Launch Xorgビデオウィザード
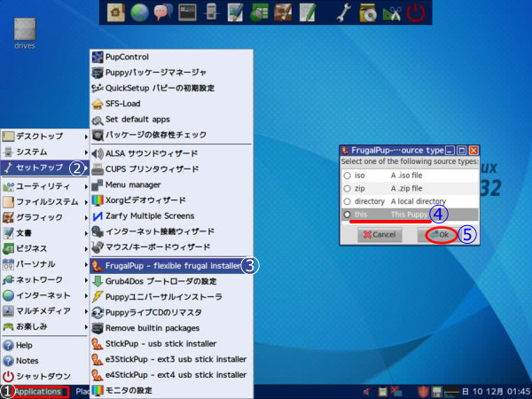Screen dimensions: 532x399 pos(171,200)
